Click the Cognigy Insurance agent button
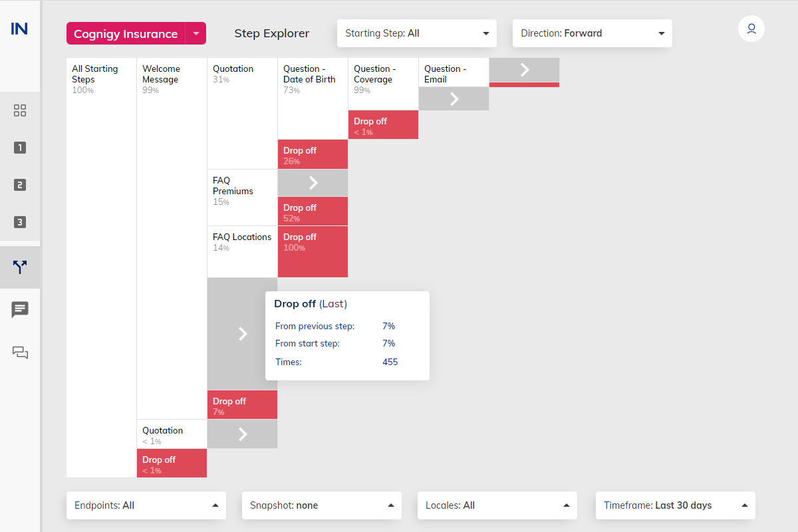The width and height of the screenshot is (798, 532). [126, 33]
